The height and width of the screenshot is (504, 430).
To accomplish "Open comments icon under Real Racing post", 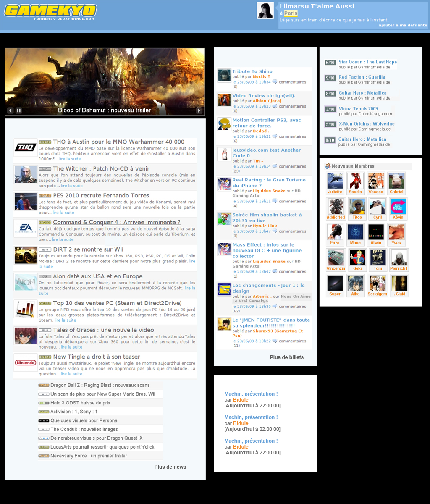I will point(275,201).
